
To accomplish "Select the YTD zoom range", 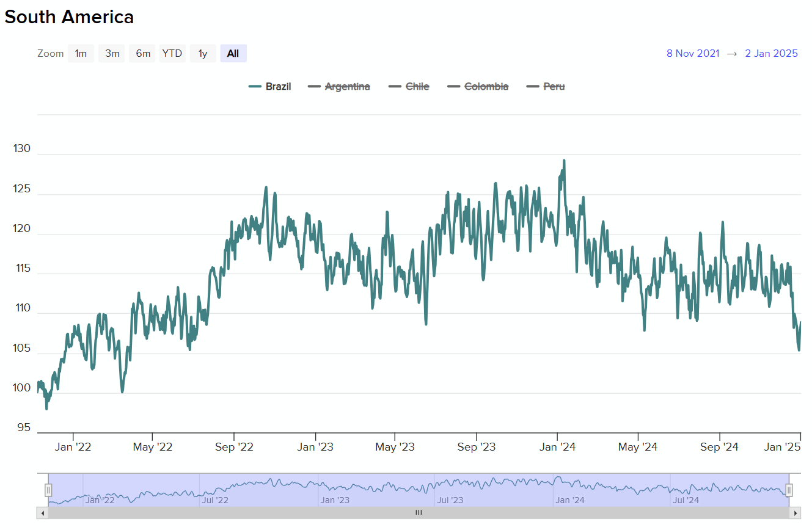I will pyautogui.click(x=172, y=54).
